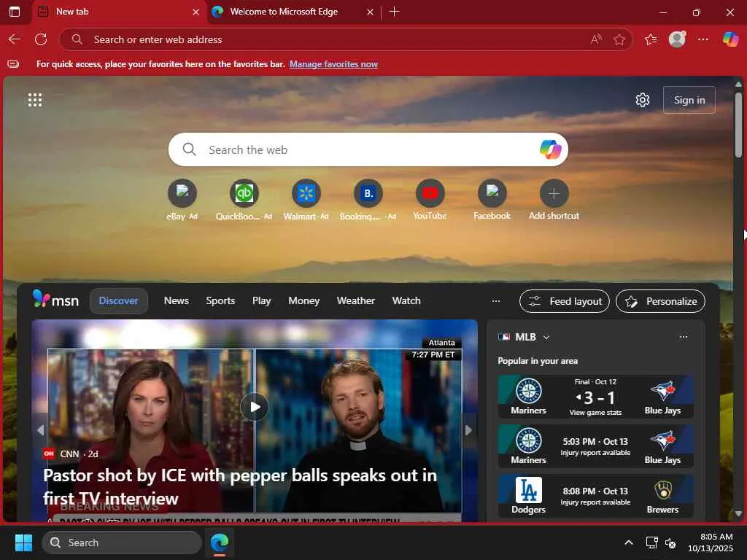Open the QuickBooks shortcut

click(x=244, y=193)
